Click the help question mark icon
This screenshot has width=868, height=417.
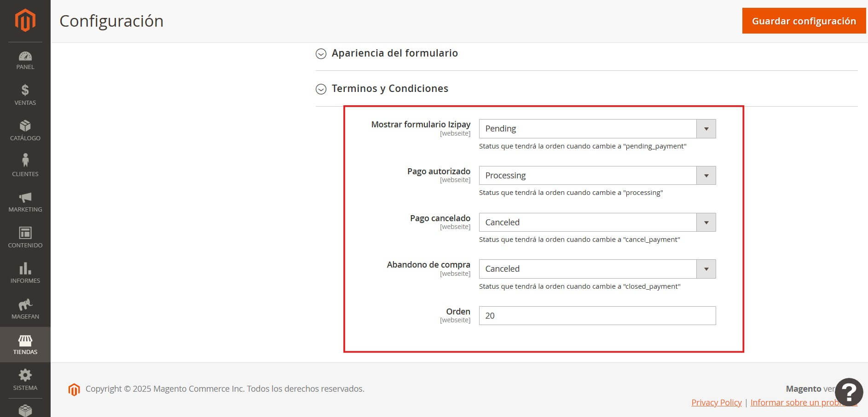(849, 392)
